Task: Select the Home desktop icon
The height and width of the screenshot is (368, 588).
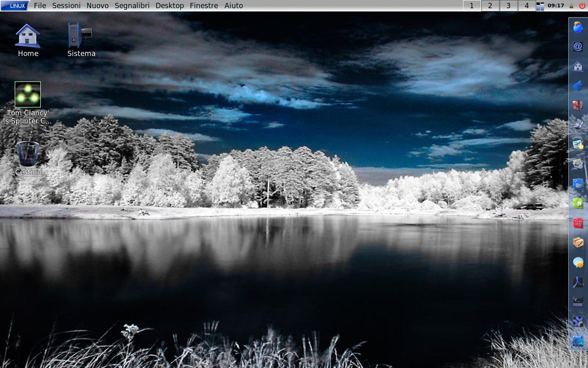Action: point(28,40)
